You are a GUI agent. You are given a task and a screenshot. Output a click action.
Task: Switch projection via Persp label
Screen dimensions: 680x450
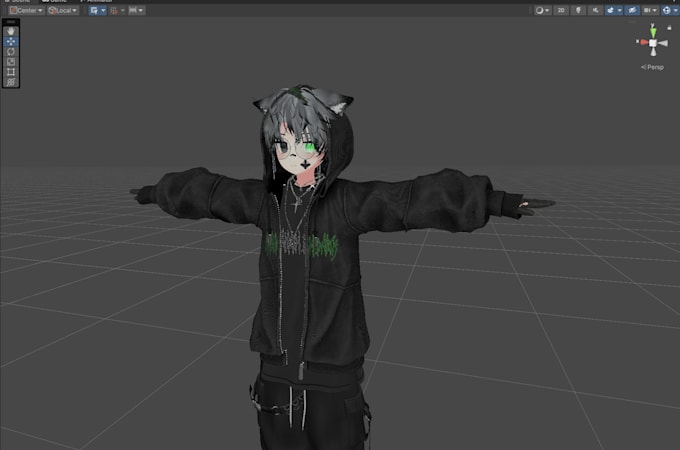point(652,67)
